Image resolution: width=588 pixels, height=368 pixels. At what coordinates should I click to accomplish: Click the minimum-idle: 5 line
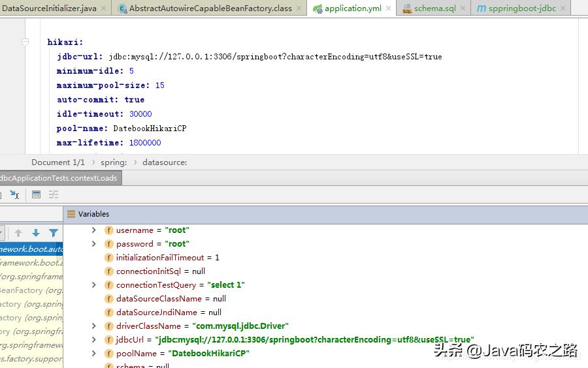click(95, 70)
